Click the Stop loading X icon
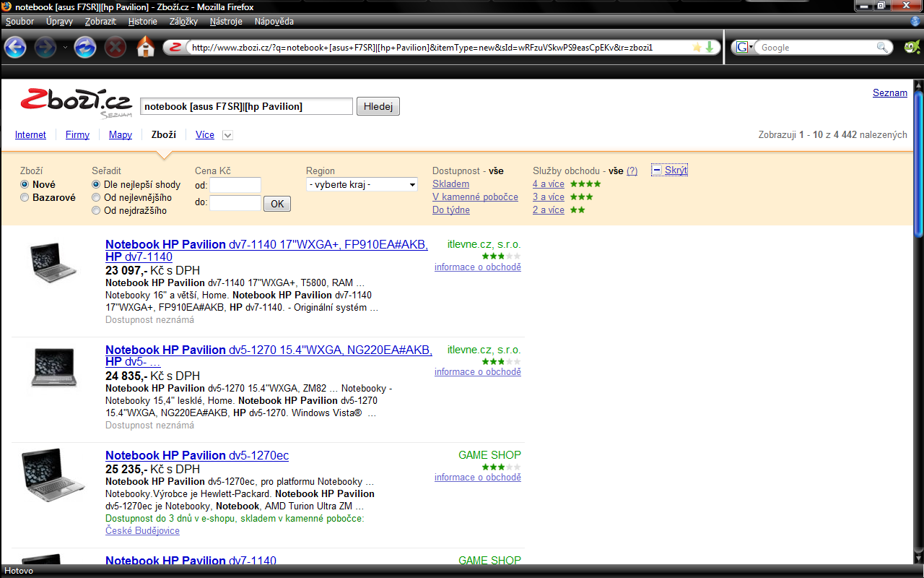This screenshot has height=578, width=924. click(115, 48)
